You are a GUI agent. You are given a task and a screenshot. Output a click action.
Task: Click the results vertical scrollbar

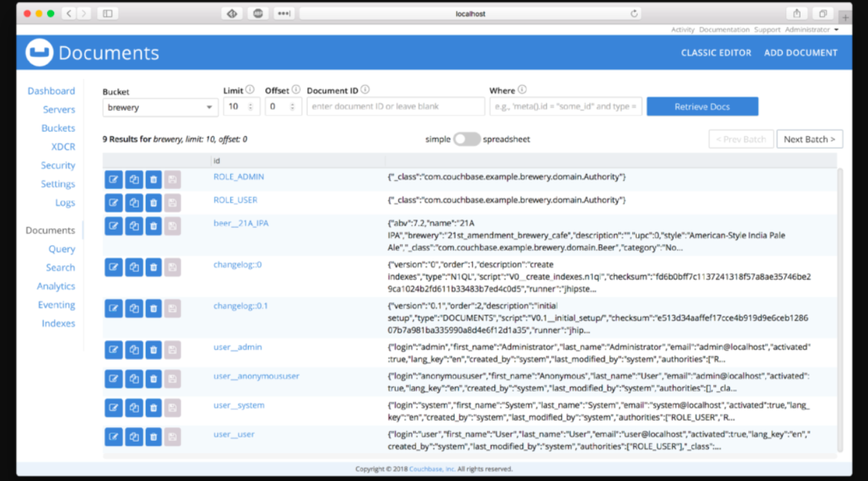840,310
